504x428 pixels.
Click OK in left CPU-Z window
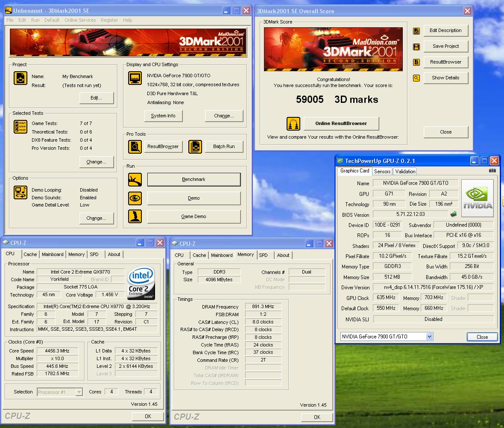(148, 416)
